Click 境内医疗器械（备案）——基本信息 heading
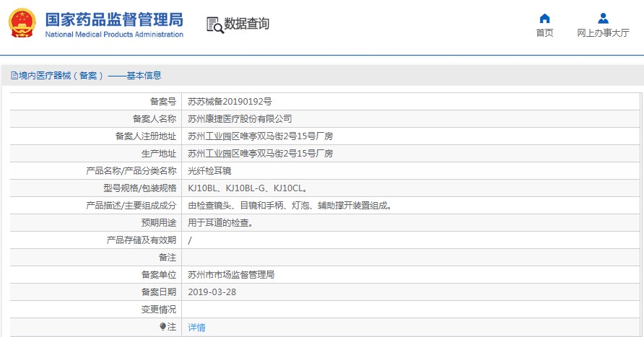 click(x=90, y=76)
